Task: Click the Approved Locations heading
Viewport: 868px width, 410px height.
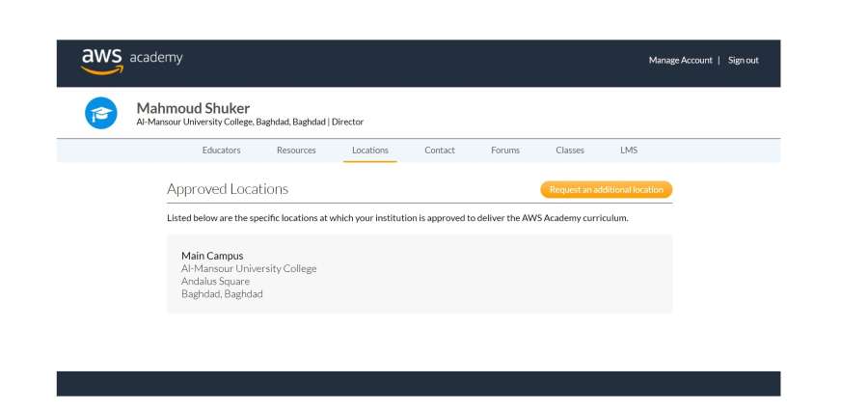Action: 228,189
